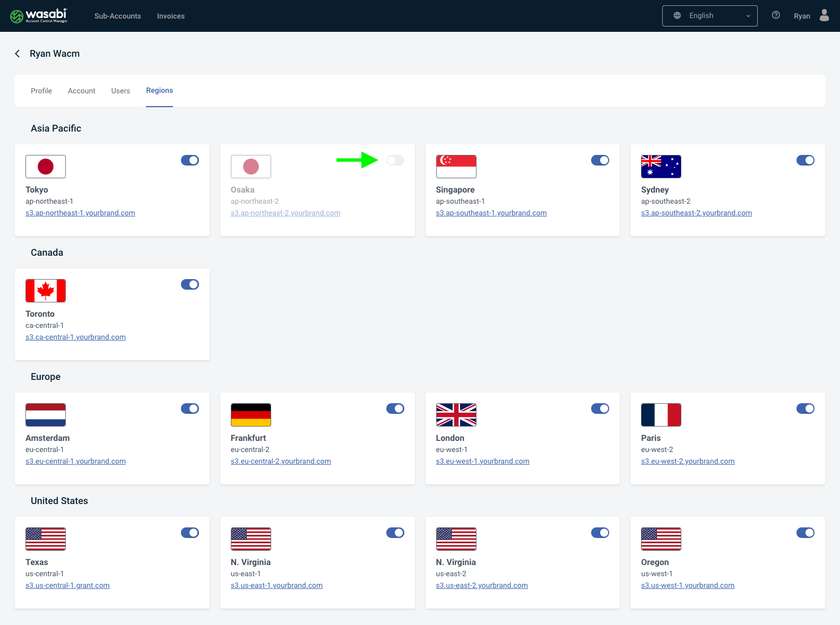Click the Japan flag on Tokyo card
840x625 pixels.
click(46, 167)
